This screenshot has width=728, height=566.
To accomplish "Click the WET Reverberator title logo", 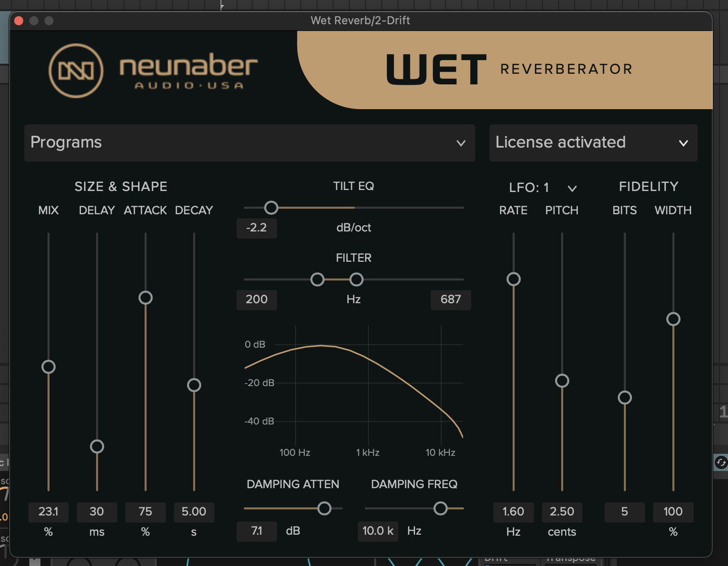I will (510, 69).
